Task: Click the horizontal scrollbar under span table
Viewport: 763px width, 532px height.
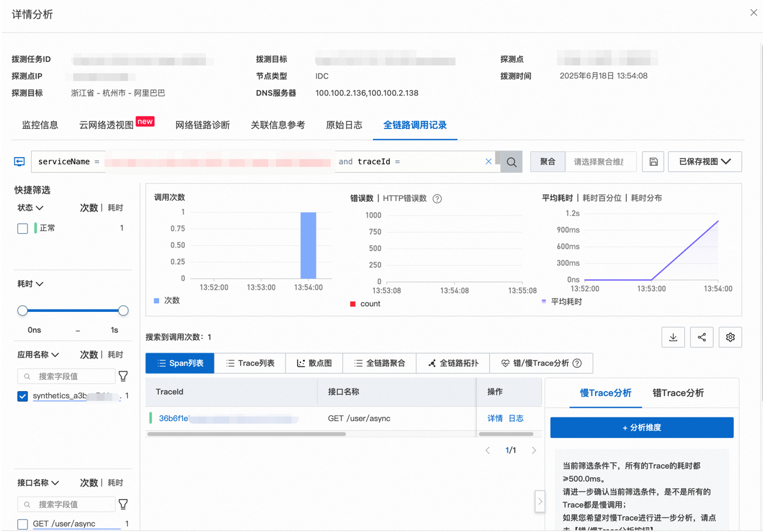Action: pyautogui.click(x=247, y=434)
